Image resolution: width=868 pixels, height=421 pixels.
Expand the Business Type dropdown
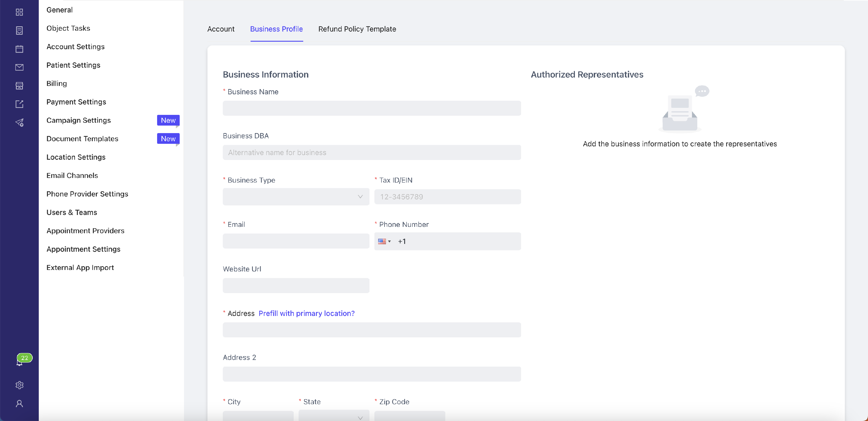pyautogui.click(x=296, y=197)
